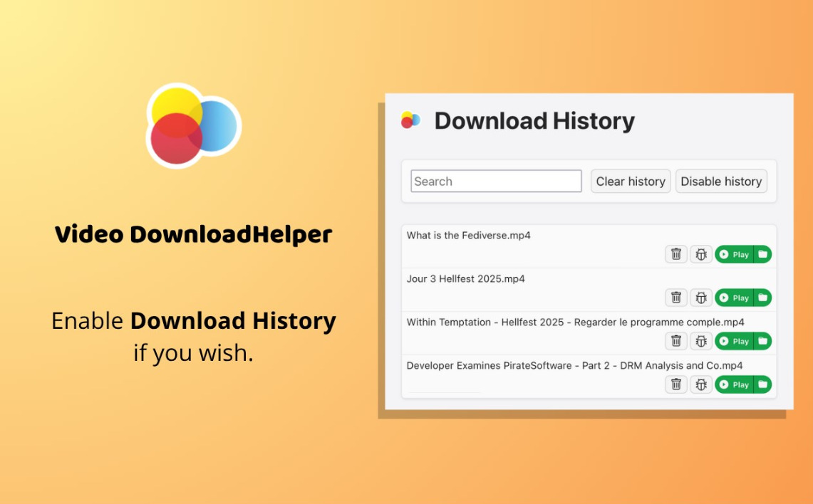Viewport: 813px width, 504px height.
Task: Delete Jour 3 Hellfest 2025.mp4 entry
Action: (676, 298)
